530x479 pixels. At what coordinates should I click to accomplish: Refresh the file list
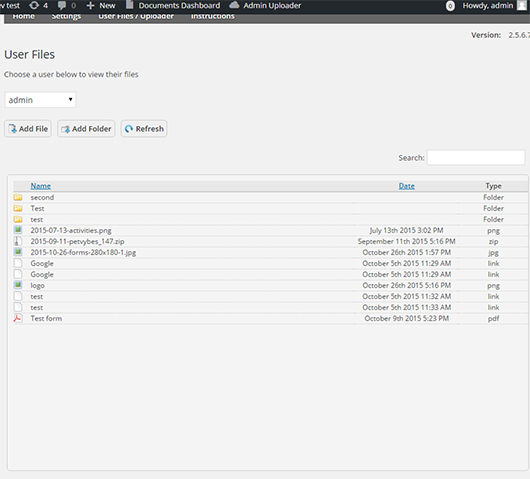[144, 129]
